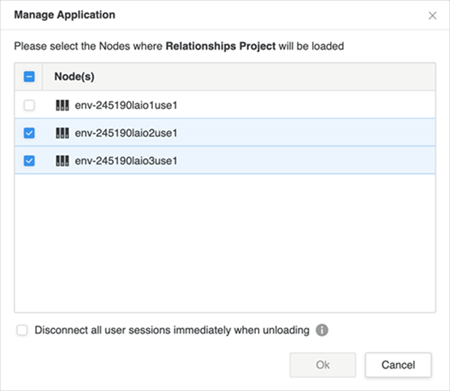The width and height of the screenshot is (450, 391).
Task: Enable Disconnect all user sessions checkbox
Action: pos(22,330)
